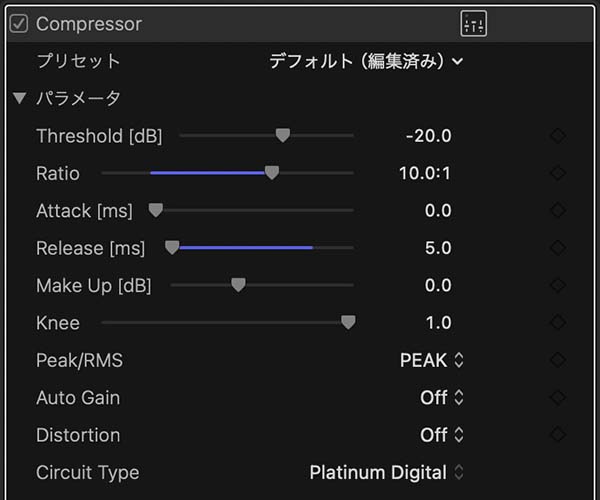Open the Peak/RMS PEAK popup

(x=432, y=360)
